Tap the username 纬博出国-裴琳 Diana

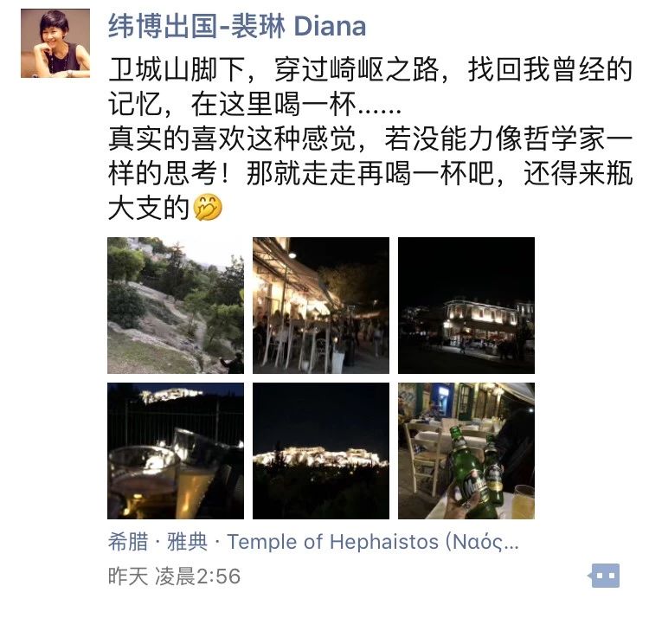pyautogui.click(x=237, y=26)
